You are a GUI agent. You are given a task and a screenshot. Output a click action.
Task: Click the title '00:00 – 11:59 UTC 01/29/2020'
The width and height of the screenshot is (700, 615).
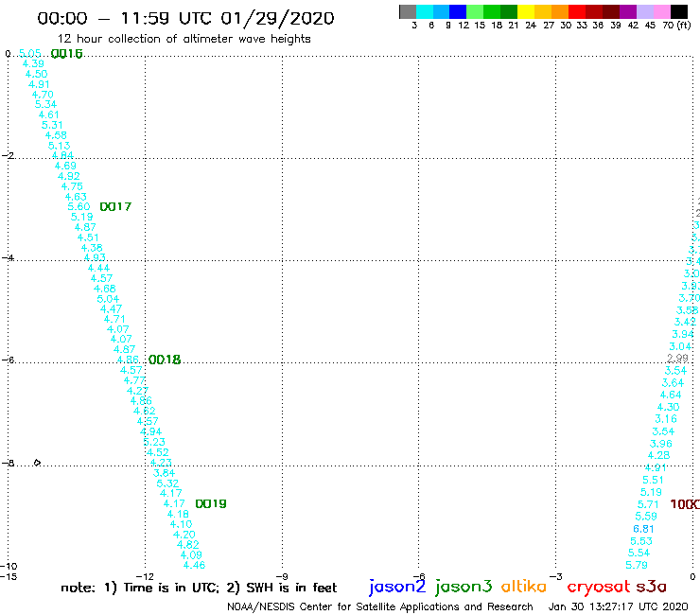tap(185, 18)
